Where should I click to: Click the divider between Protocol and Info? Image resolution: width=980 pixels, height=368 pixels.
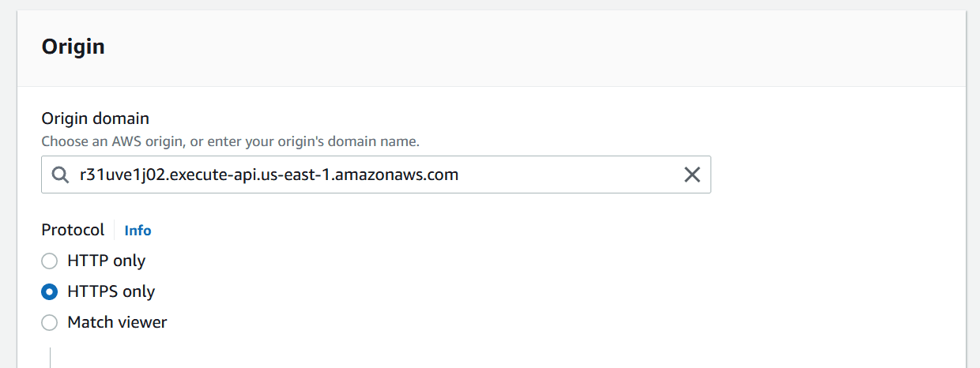pos(115,230)
